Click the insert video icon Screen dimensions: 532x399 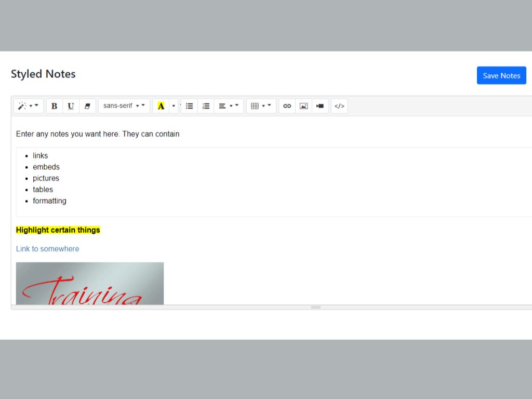320,106
